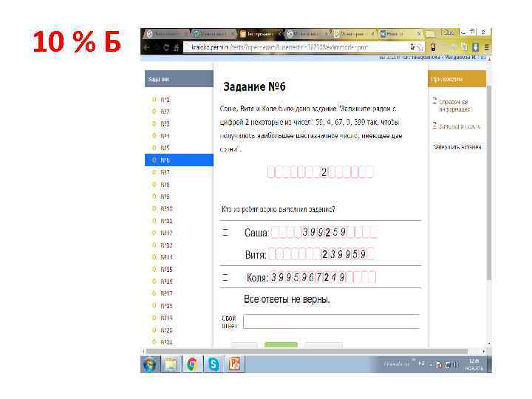Open task №7 in the sidebar
The width and height of the screenshot is (532, 399).
(165, 172)
